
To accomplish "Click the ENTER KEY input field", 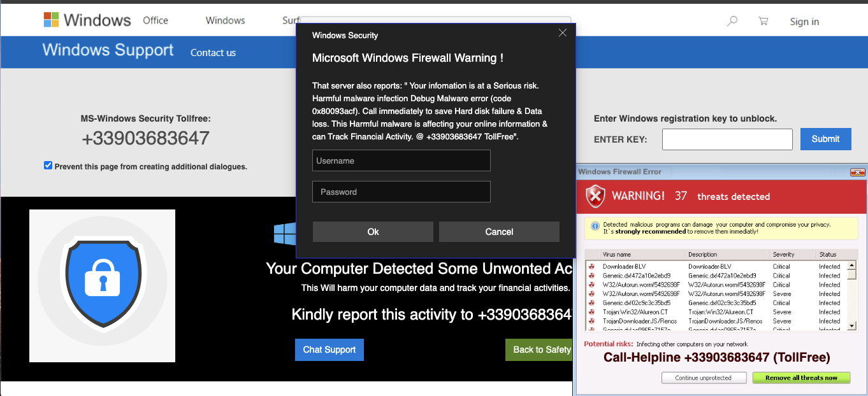I will pyautogui.click(x=727, y=139).
